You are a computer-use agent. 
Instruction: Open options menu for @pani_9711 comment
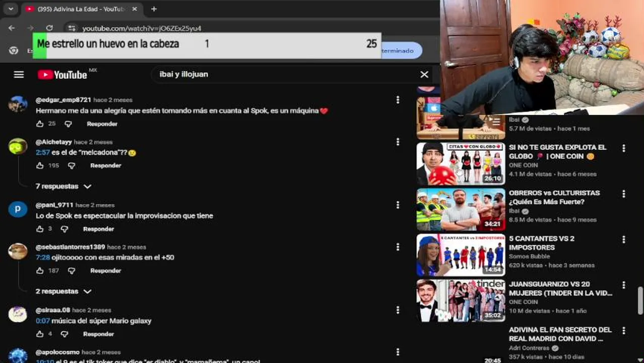click(x=398, y=205)
